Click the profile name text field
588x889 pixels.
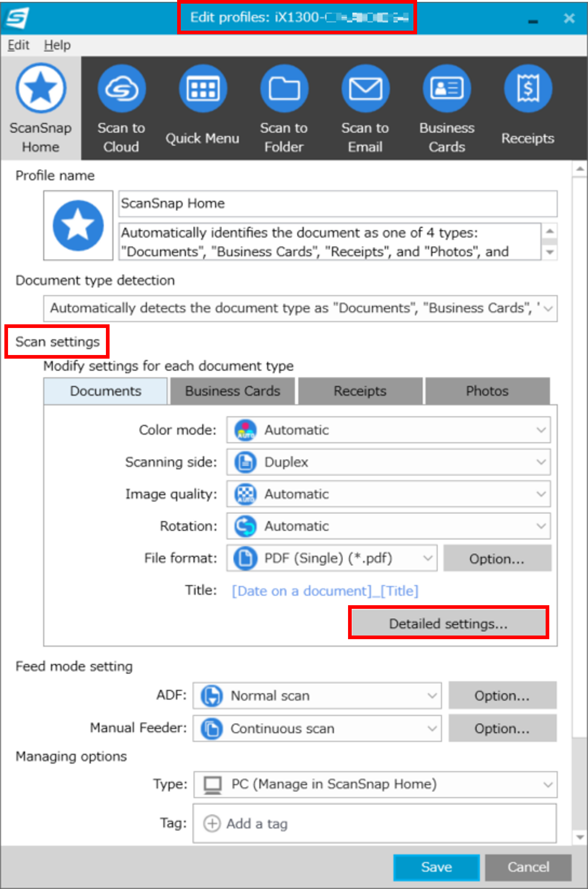[338, 203]
